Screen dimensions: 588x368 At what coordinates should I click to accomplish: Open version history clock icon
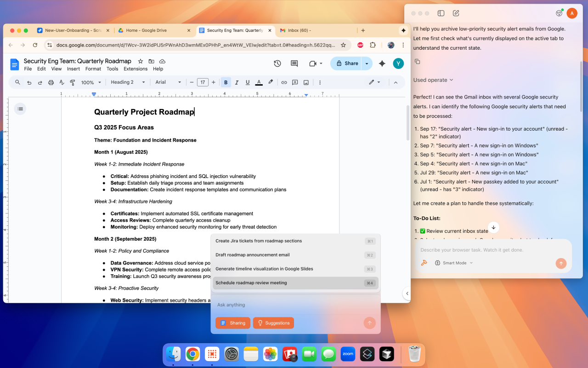point(277,63)
